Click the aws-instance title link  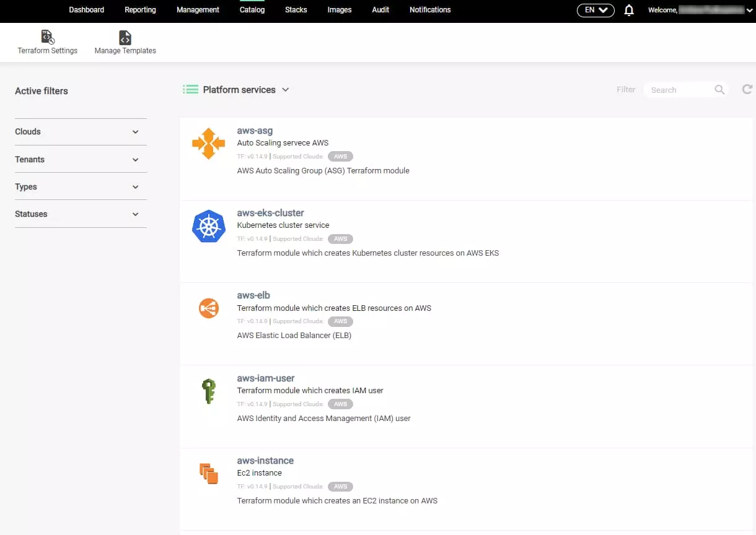[265, 461]
